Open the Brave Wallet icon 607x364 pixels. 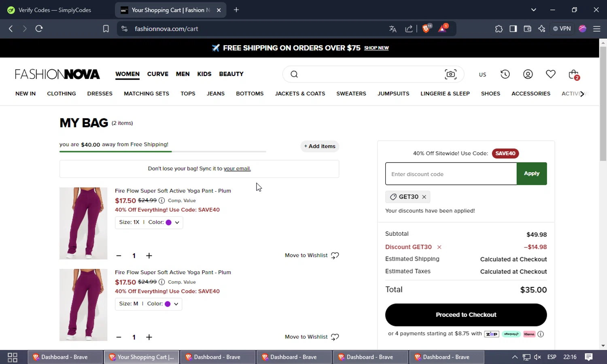pyautogui.click(x=527, y=29)
